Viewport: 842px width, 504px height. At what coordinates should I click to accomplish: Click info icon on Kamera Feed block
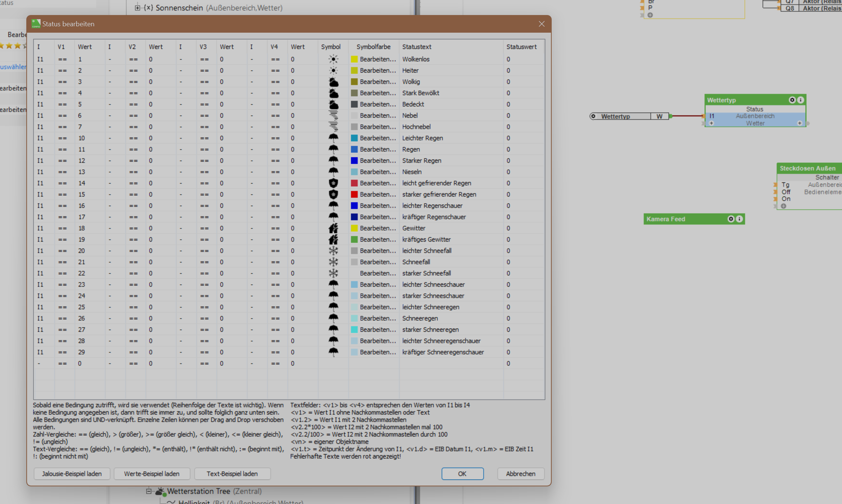click(739, 219)
